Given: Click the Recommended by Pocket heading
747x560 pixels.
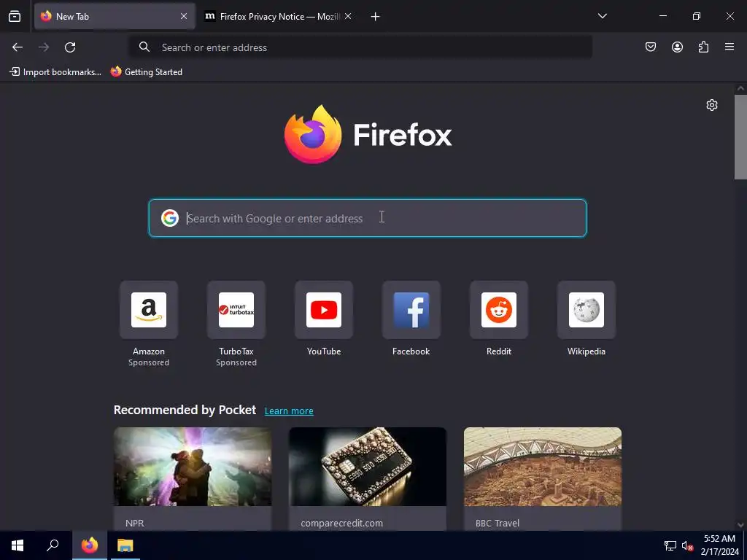Looking at the screenshot, I should click(185, 410).
